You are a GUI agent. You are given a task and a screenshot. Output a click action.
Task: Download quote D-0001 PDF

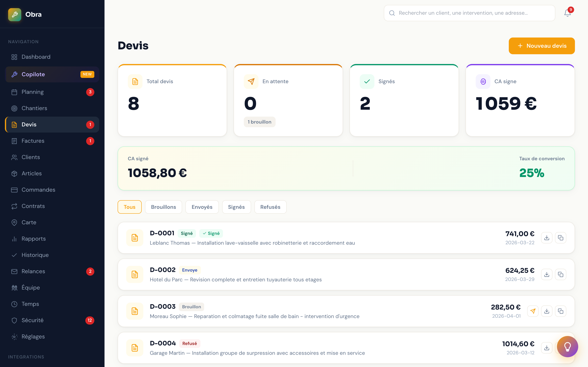click(x=546, y=238)
